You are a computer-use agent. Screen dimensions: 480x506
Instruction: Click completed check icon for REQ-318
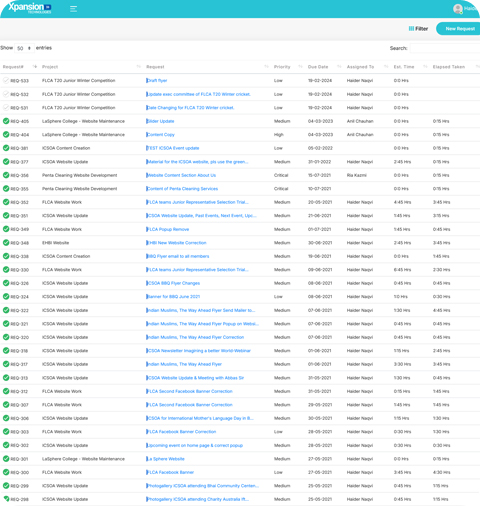click(6, 351)
